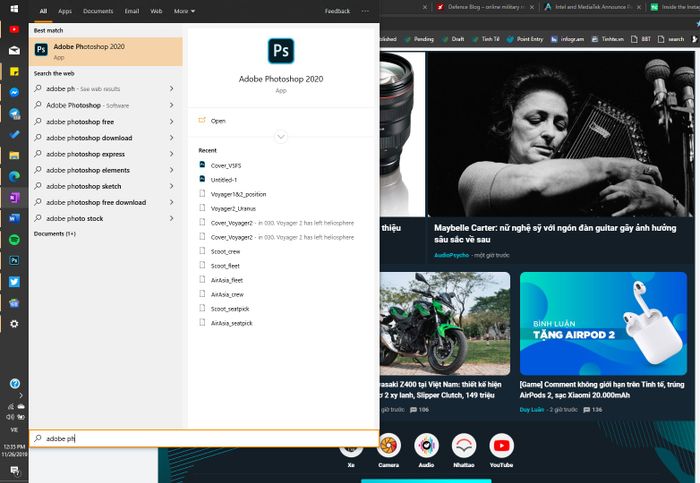
Task: Expand the circled chevron below Open
Action: tap(281, 136)
